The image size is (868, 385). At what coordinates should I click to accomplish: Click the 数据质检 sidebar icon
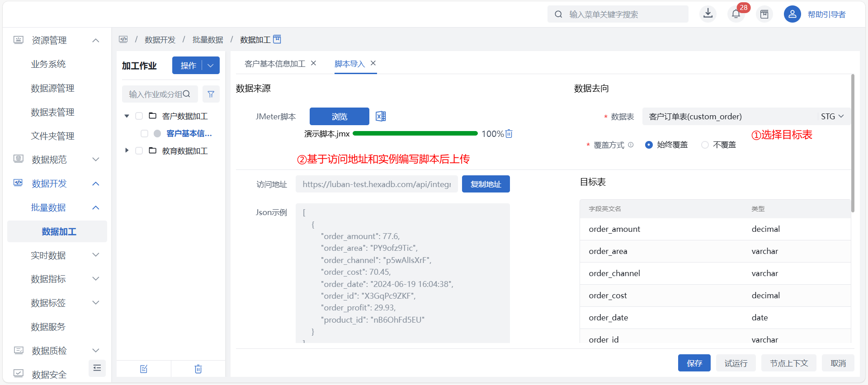pyautogui.click(x=19, y=350)
